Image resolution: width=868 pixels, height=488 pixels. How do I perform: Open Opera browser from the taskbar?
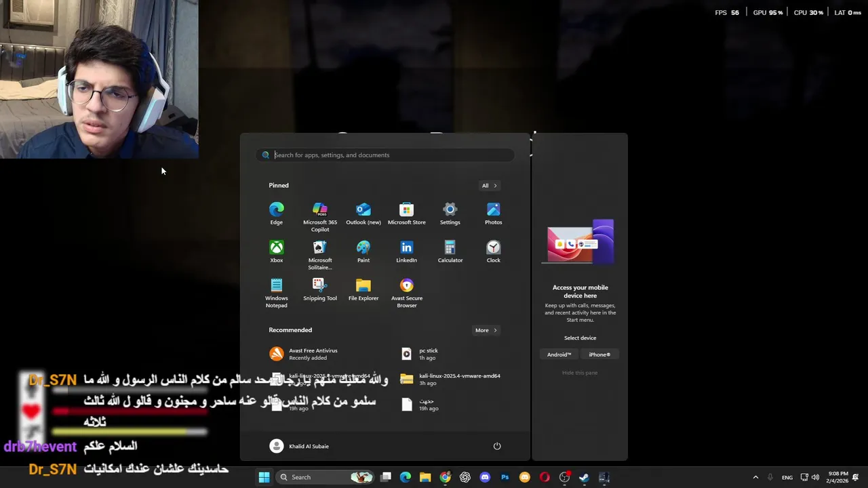click(545, 477)
